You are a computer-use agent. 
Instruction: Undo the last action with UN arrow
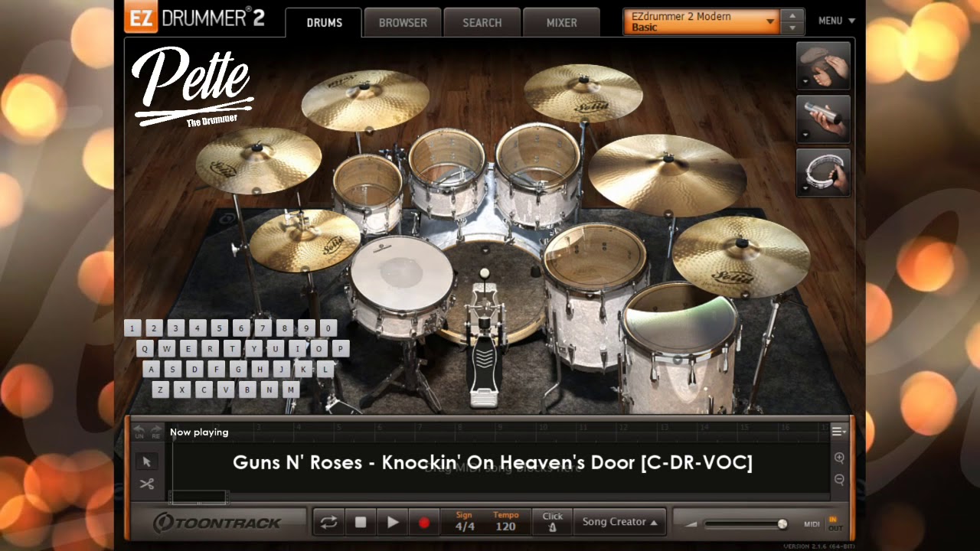click(x=139, y=431)
